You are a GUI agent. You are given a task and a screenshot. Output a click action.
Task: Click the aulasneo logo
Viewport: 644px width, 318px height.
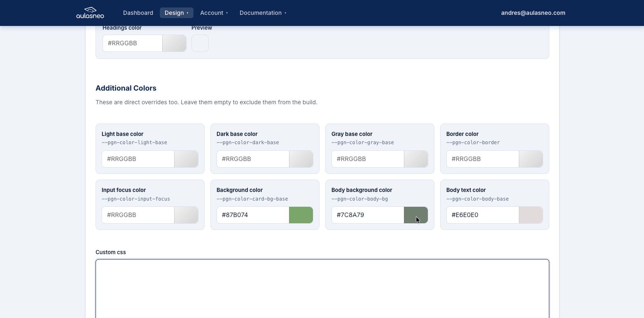[x=90, y=13]
